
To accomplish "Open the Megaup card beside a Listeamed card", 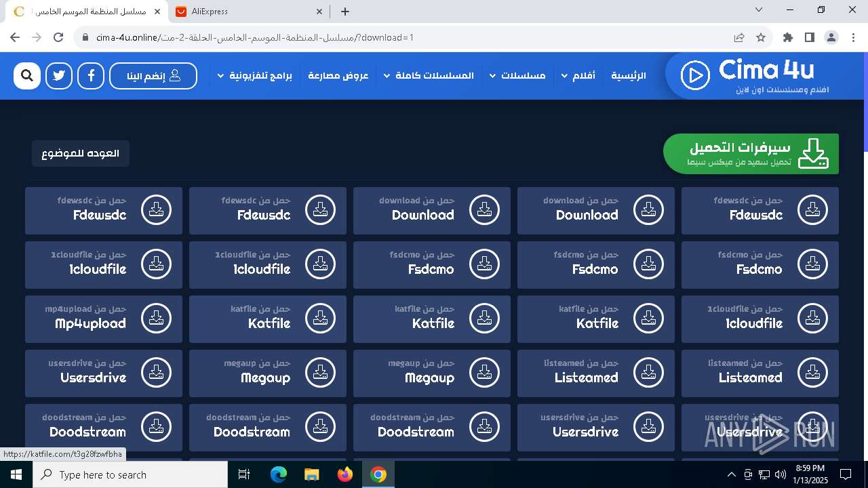I will 432,373.
